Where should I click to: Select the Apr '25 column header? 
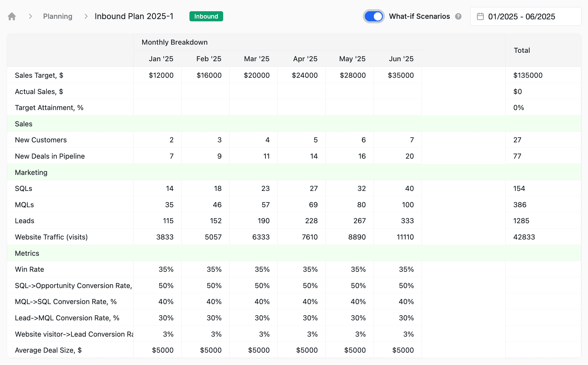[305, 59]
